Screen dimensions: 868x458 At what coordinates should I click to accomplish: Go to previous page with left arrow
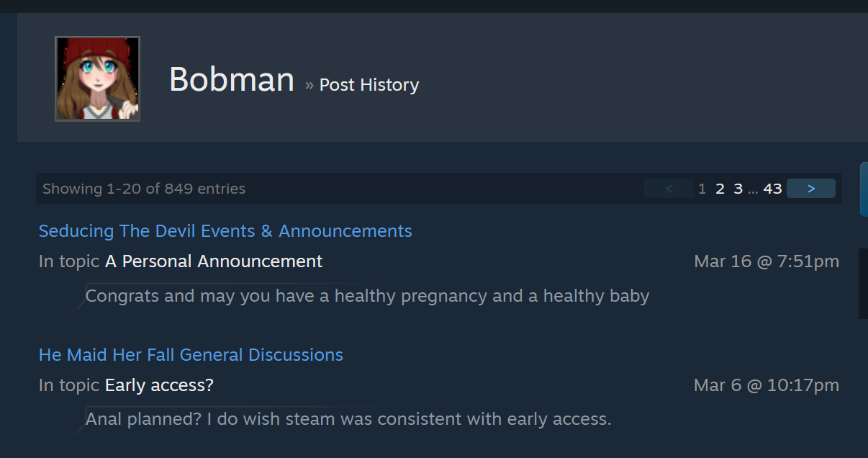669,189
